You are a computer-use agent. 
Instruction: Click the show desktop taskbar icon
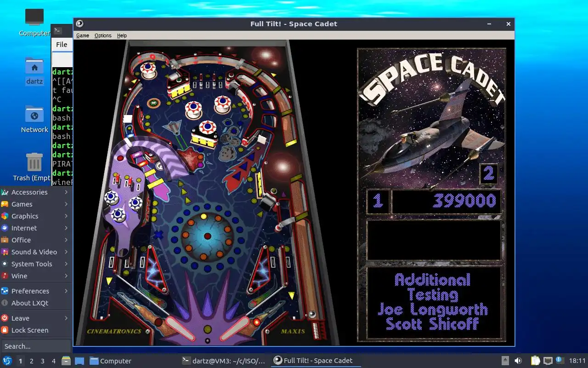tap(79, 361)
